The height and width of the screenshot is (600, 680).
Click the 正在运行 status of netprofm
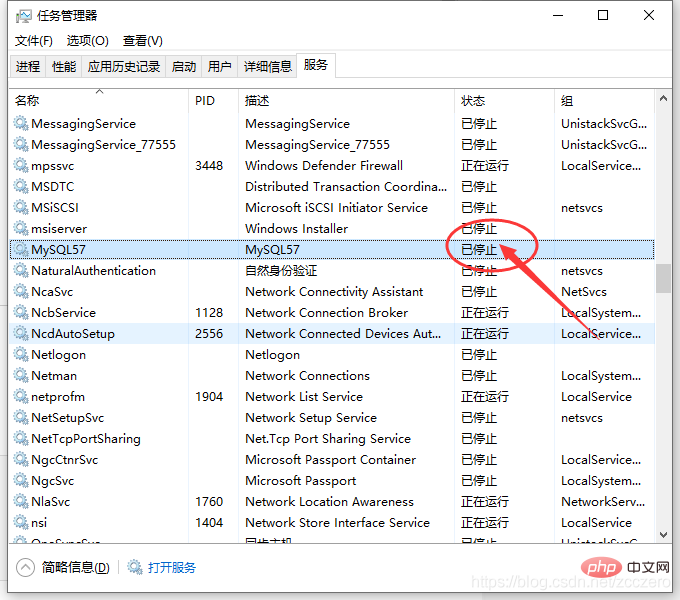(x=485, y=397)
